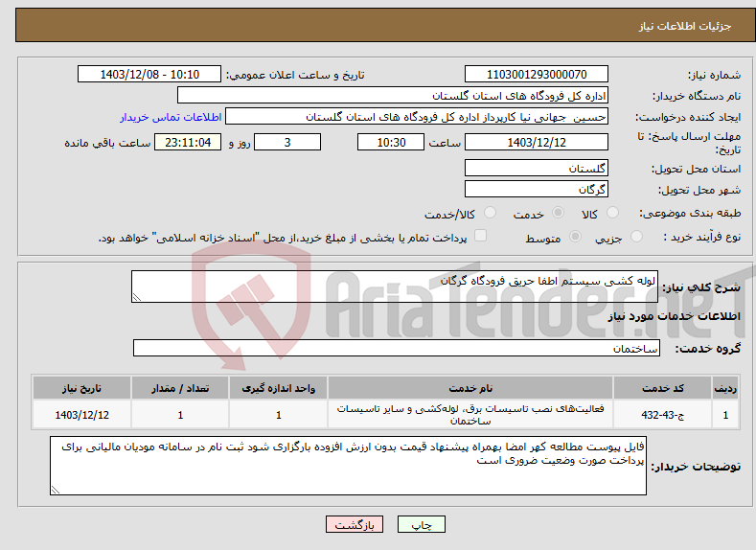Screen dimensions: 756x550
Task: Click the اطلاعات خدمات مورد نیاز heading
Action: tap(674, 316)
